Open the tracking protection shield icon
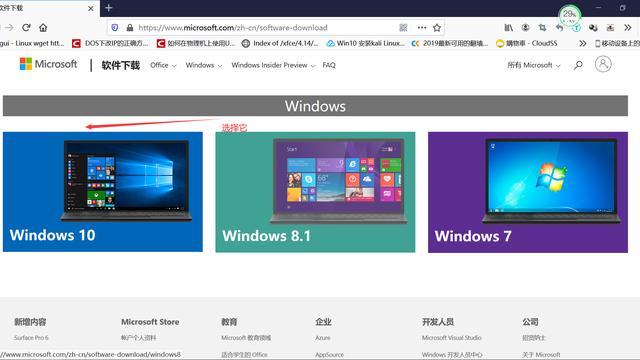 (x=115, y=28)
